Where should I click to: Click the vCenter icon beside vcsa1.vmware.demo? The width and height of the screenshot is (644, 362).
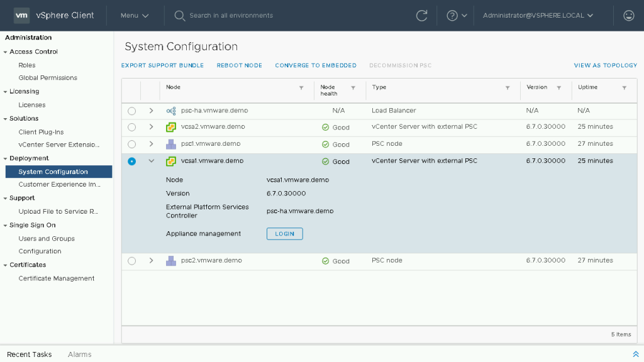pos(171,162)
